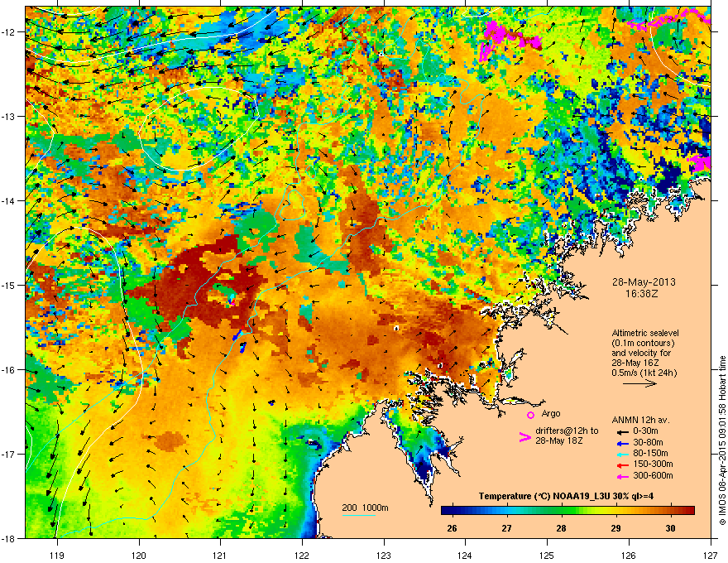Click the '30-80m' depth label

point(648,442)
